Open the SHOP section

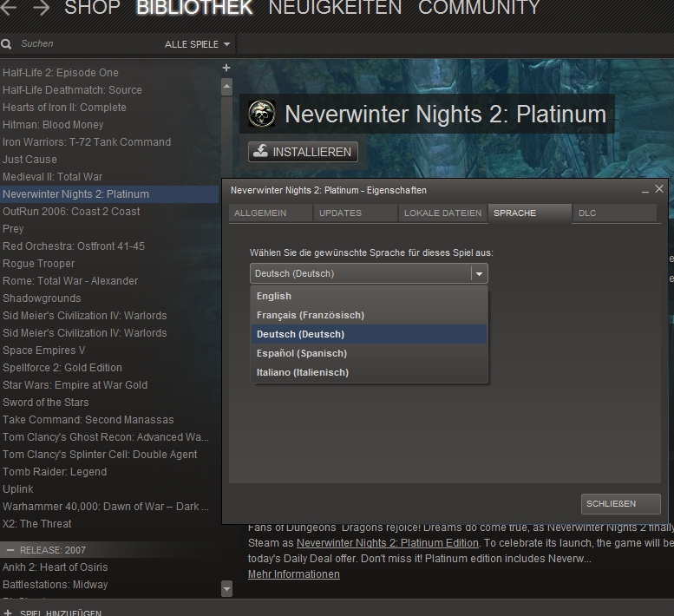tap(92, 7)
